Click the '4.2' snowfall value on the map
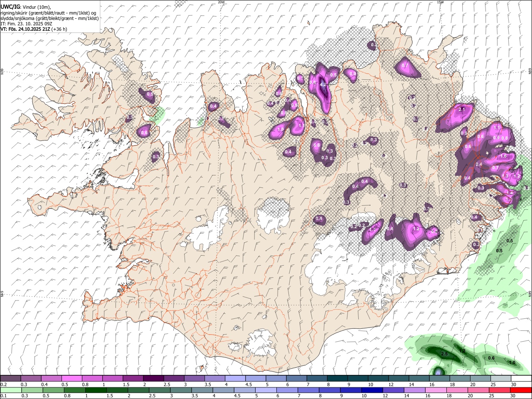Image resolution: width=532 pixels, height=399 pixels. [x=324, y=84]
